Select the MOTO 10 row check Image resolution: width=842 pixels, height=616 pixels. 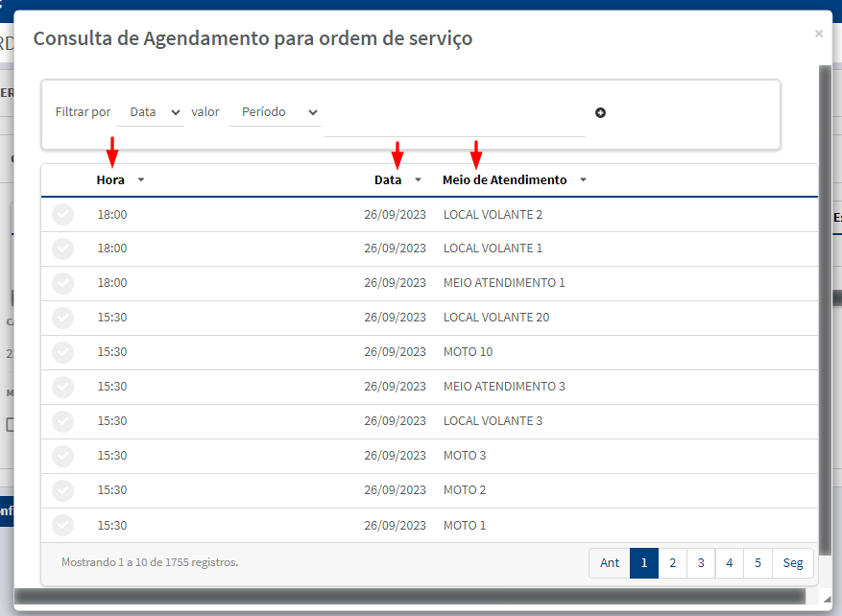point(62,352)
